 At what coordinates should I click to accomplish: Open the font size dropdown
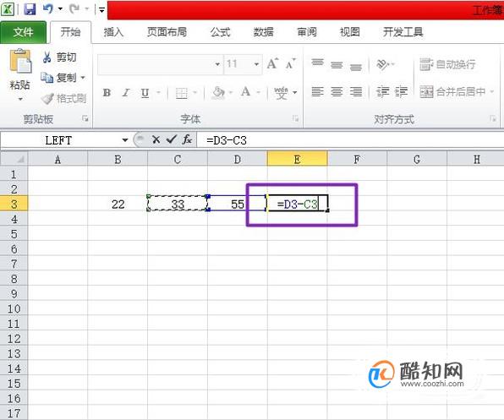click(256, 64)
